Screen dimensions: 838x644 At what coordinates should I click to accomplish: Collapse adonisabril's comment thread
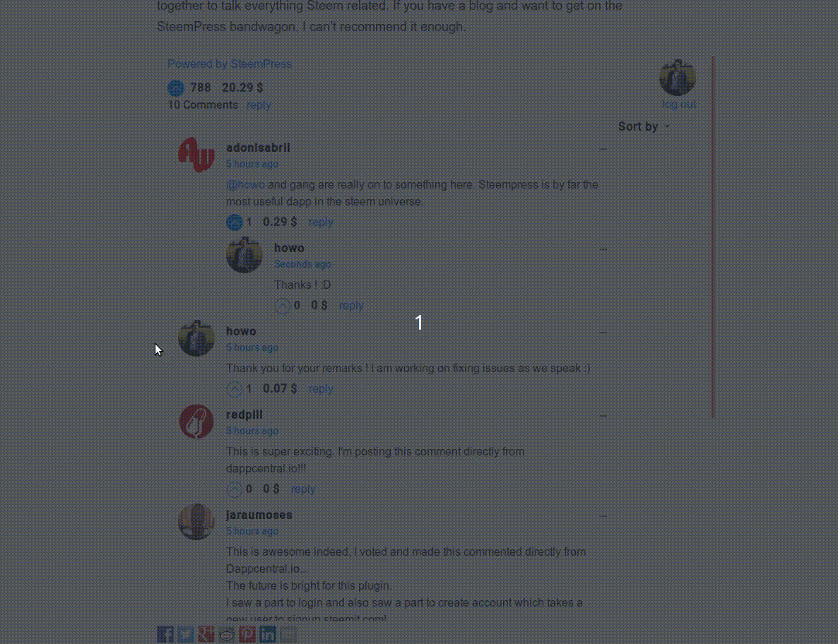[603, 149]
